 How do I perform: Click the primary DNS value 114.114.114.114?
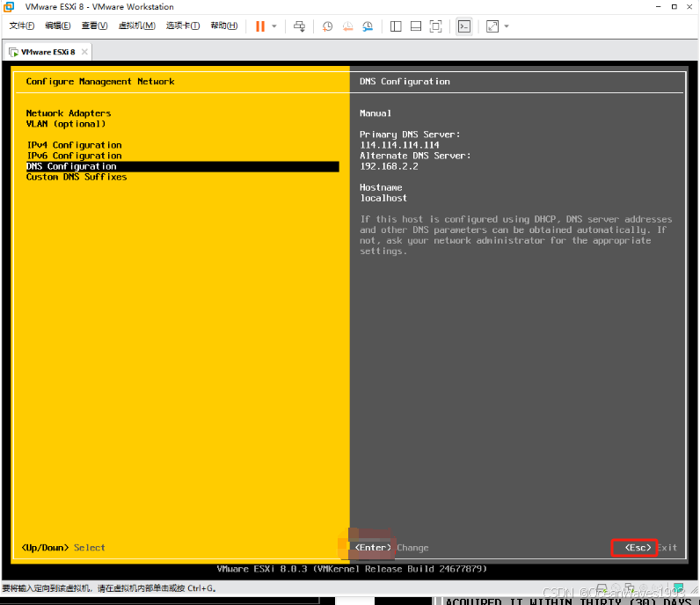pos(399,145)
